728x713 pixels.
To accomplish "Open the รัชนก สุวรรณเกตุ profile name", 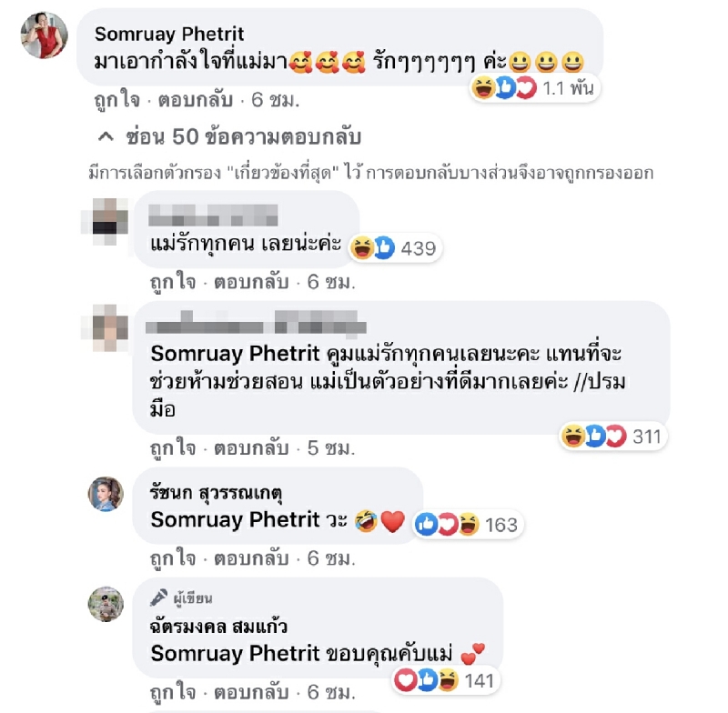I will 216,493.
